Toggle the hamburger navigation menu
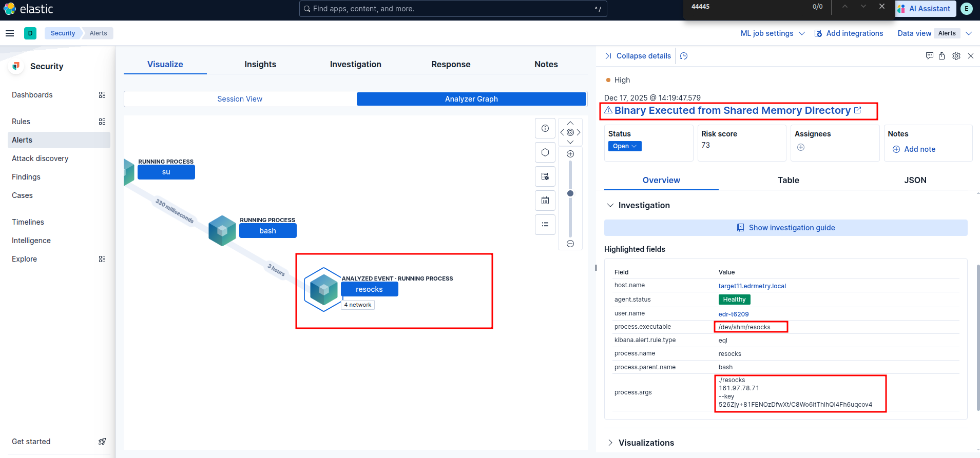The height and width of the screenshot is (458, 980). coord(10,33)
